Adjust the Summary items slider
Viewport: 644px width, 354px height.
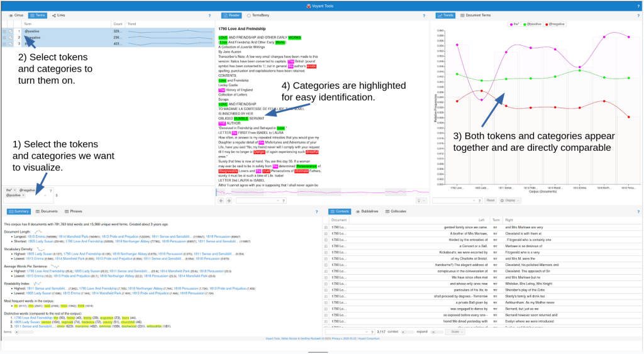(x=23, y=332)
